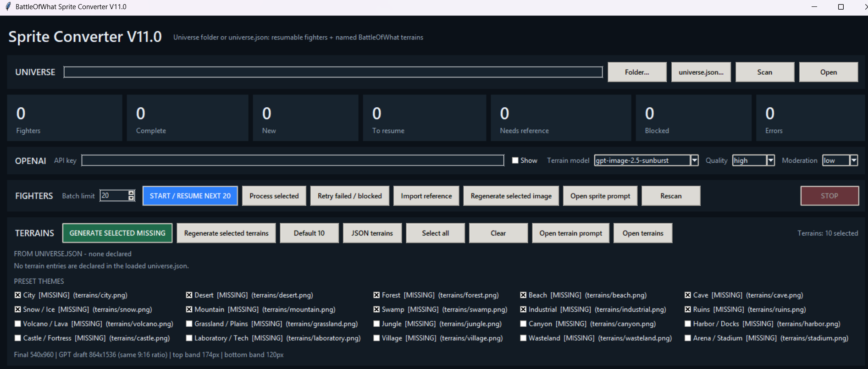The image size is (868, 369).
Task: Uncheck the Snow / Ice terrain checkbox
Action: pyautogui.click(x=18, y=309)
